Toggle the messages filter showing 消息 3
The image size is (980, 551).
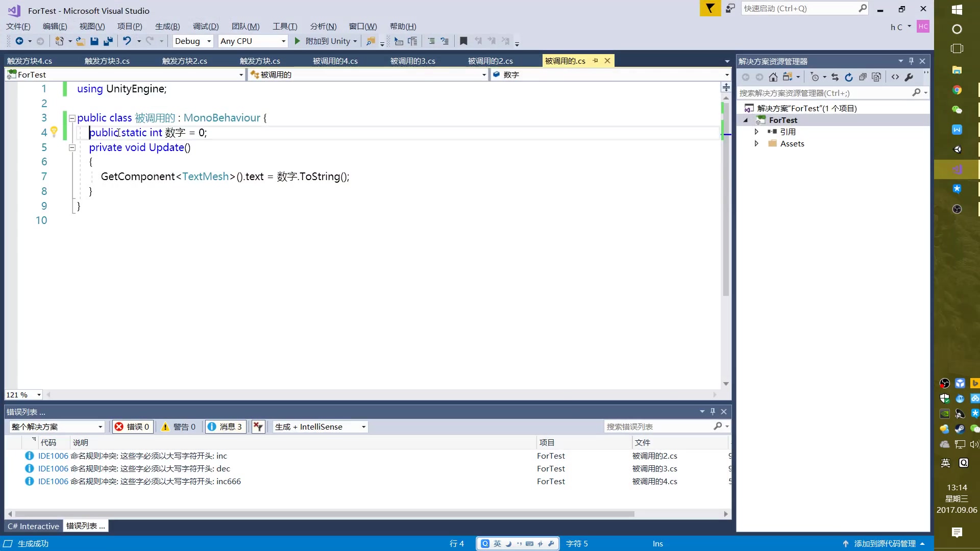tap(225, 427)
